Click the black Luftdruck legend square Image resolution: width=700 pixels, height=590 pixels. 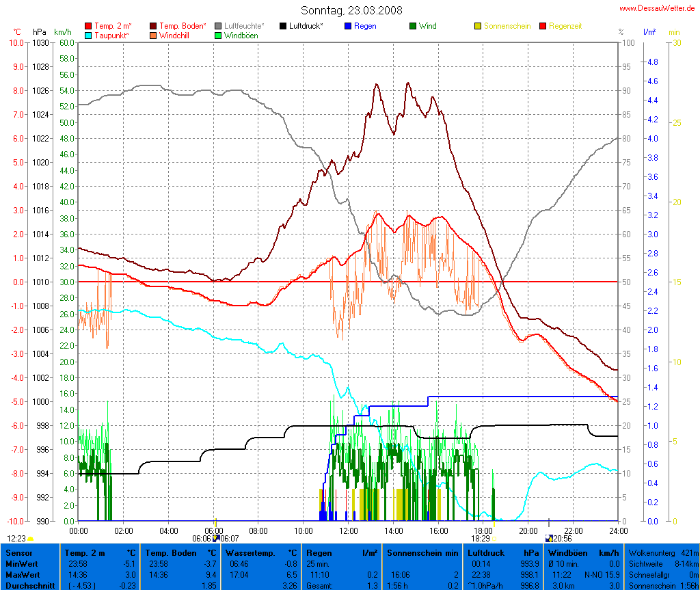pyautogui.click(x=283, y=26)
